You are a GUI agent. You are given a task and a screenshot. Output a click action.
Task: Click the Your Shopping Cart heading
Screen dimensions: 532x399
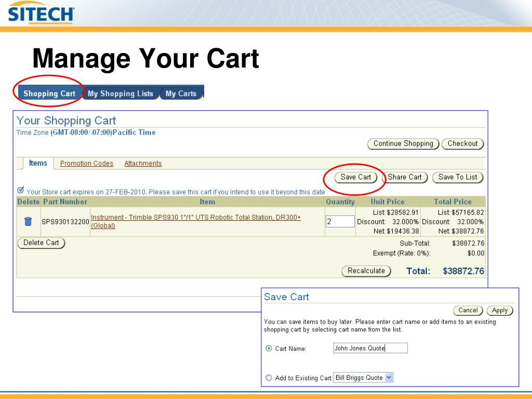[x=66, y=121]
